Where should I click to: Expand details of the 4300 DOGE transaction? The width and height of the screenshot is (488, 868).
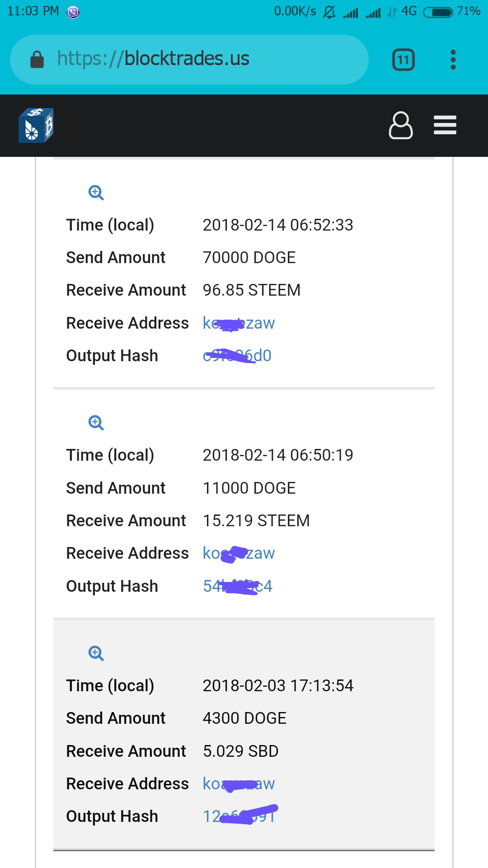[96, 653]
